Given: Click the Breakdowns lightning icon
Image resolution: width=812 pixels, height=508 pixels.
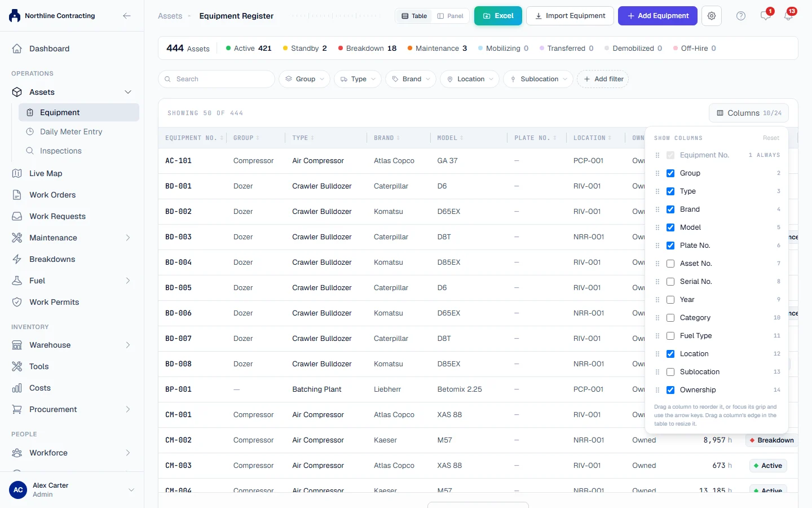Looking at the screenshot, I should 17,259.
